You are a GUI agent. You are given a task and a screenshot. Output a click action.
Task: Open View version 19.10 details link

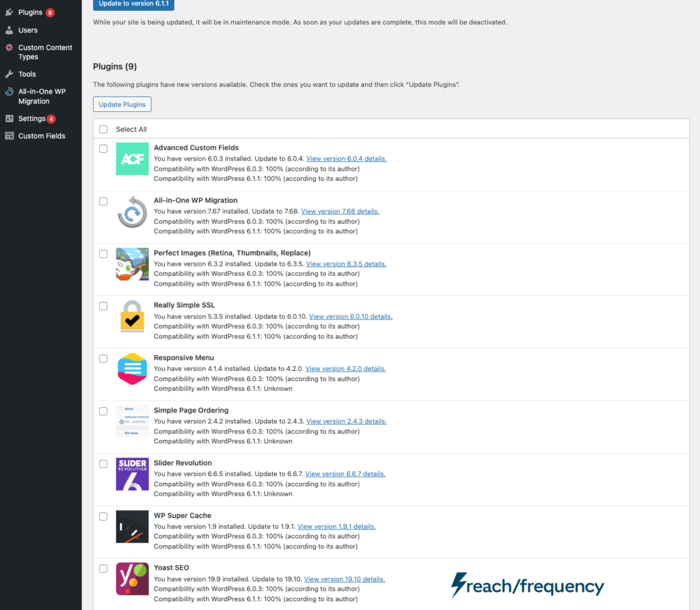(345, 579)
